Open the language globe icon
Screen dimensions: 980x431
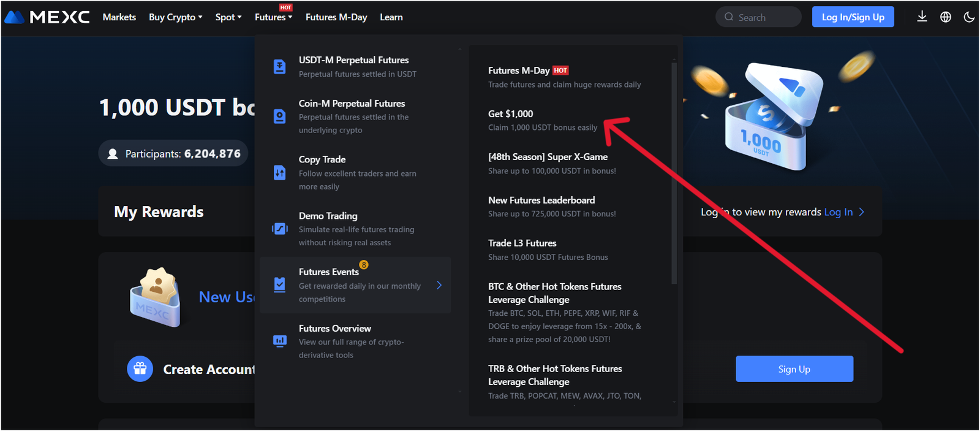point(946,17)
